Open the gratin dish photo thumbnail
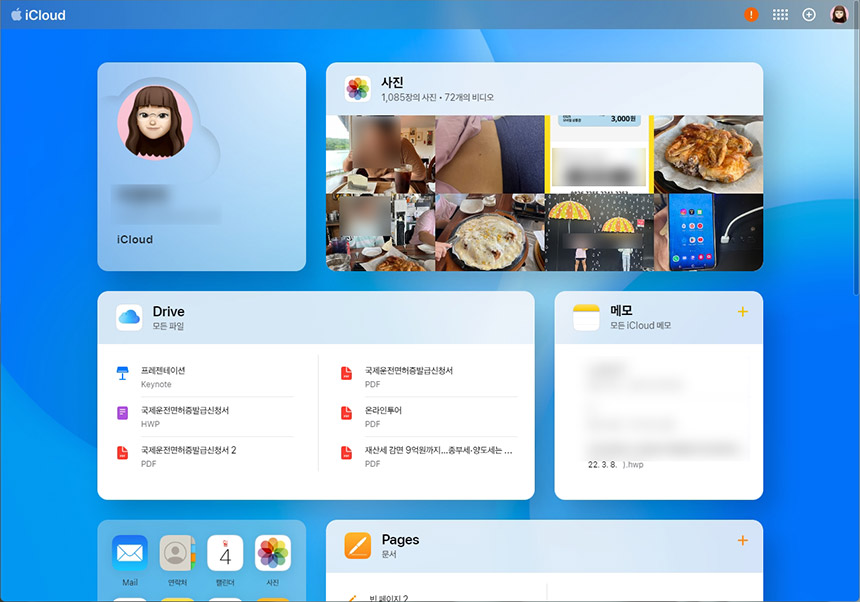Viewport: 860px width, 602px height. [490, 232]
